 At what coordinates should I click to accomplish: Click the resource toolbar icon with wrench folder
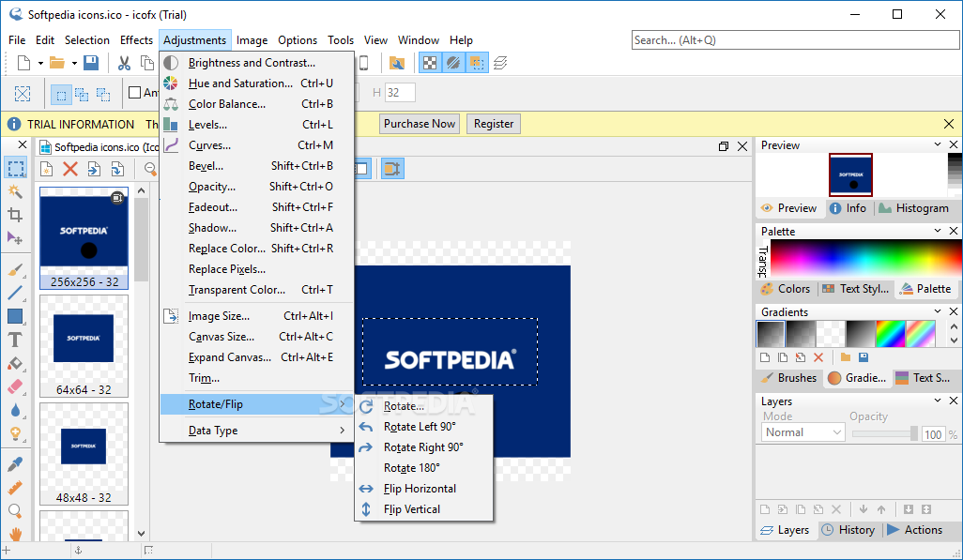(397, 63)
